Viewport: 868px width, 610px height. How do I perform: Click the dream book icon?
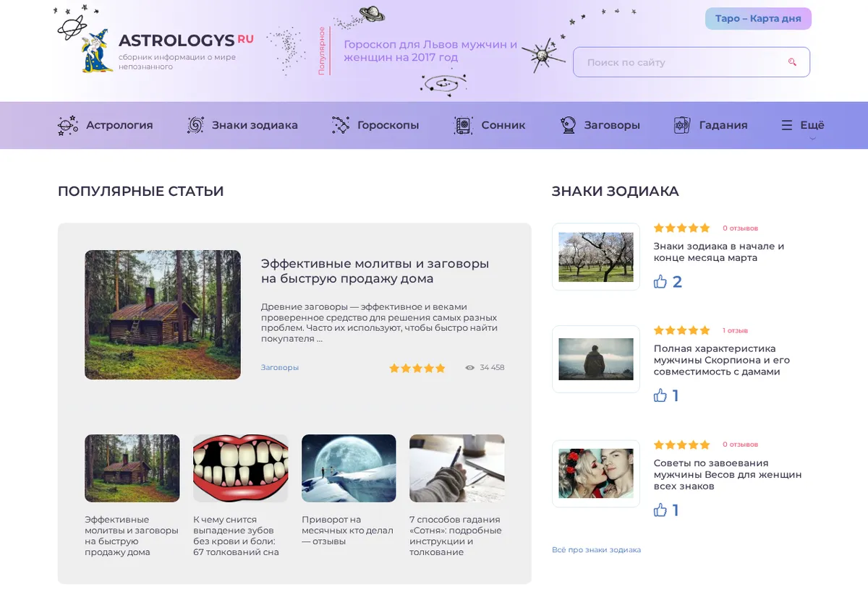coord(463,125)
